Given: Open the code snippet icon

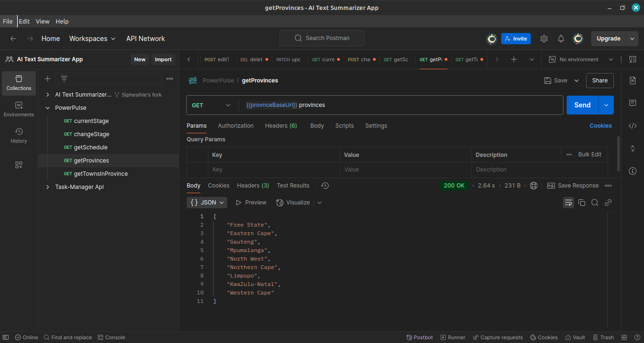Looking at the screenshot, I should [633, 126].
